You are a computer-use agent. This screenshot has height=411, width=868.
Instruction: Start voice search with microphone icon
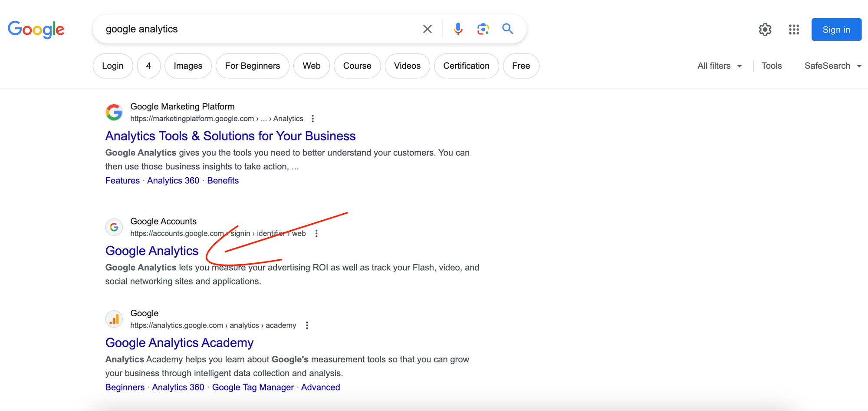pyautogui.click(x=458, y=29)
